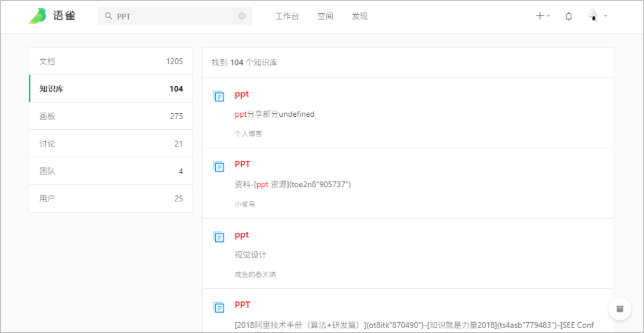The width and height of the screenshot is (644, 333).
Task: Click the Yuque green bird logo
Action: (38, 16)
